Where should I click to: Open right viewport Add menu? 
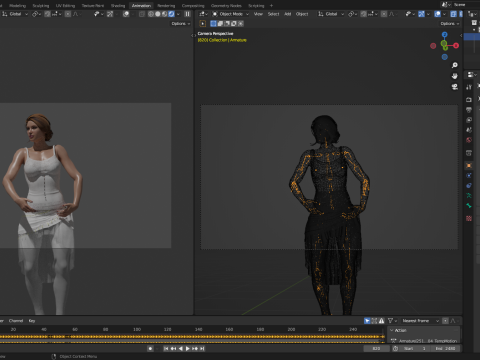[288, 14]
